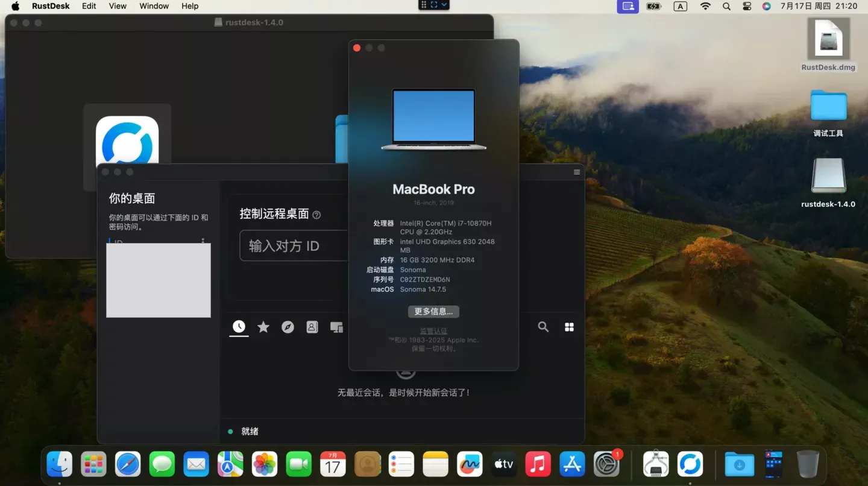Image resolution: width=868 pixels, height=486 pixels.
Task: Click the 输入对方 ID input field
Action: pos(292,245)
